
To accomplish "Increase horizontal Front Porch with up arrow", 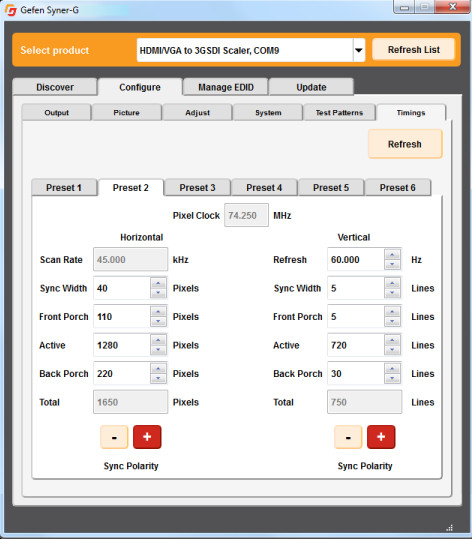I will coord(158,311).
